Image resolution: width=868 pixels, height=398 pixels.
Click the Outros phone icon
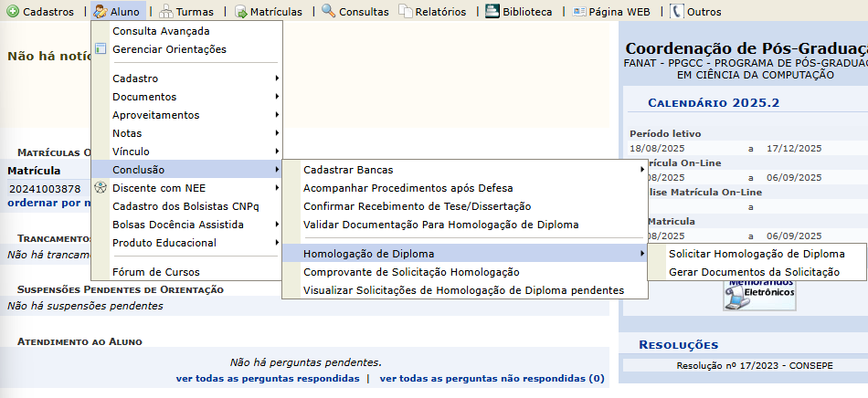[x=676, y=12]
